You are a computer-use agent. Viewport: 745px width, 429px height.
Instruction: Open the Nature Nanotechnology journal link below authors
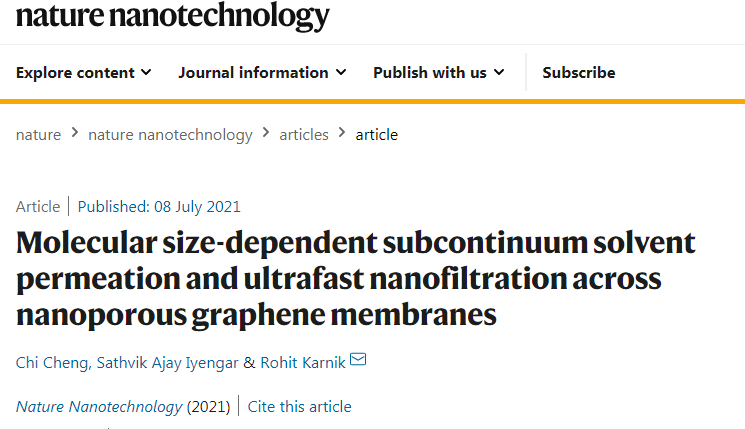point(99,406)
